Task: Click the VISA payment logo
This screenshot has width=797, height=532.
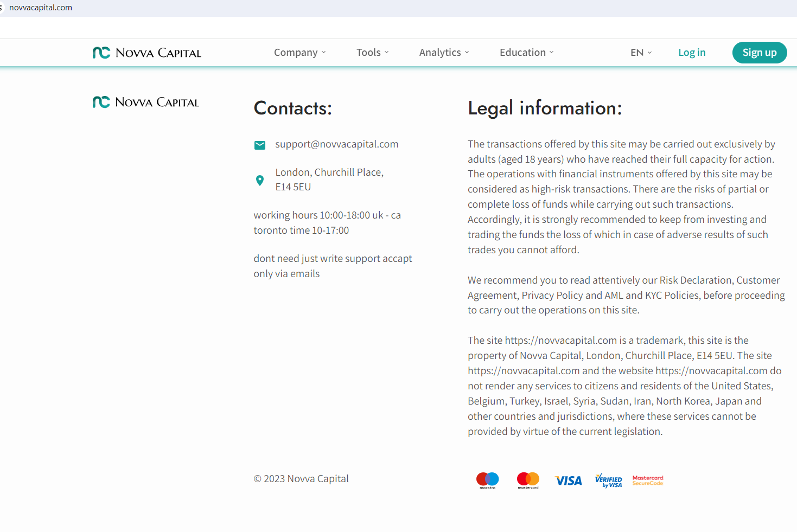Action: click(568, 480)
